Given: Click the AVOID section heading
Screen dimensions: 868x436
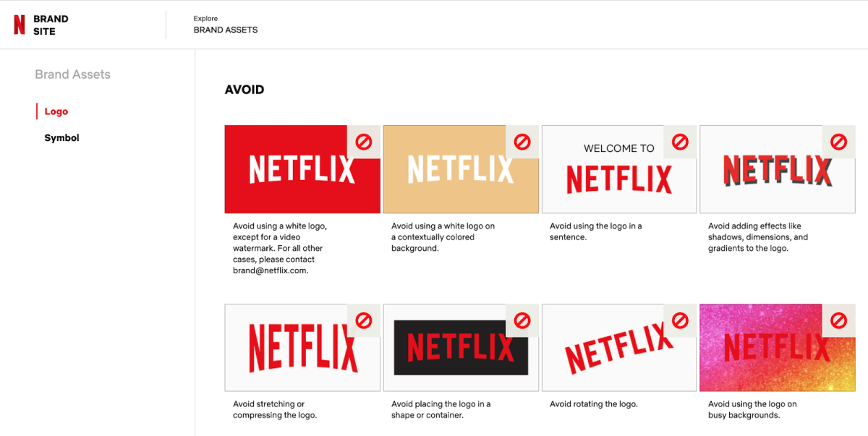Looking at the screenshot, I should (244, 90).
